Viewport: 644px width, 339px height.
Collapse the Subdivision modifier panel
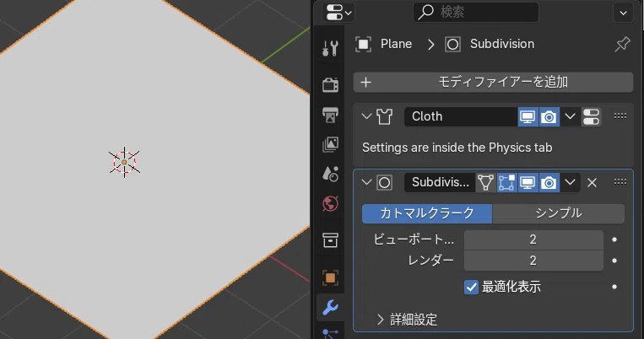tap(366, 182)
